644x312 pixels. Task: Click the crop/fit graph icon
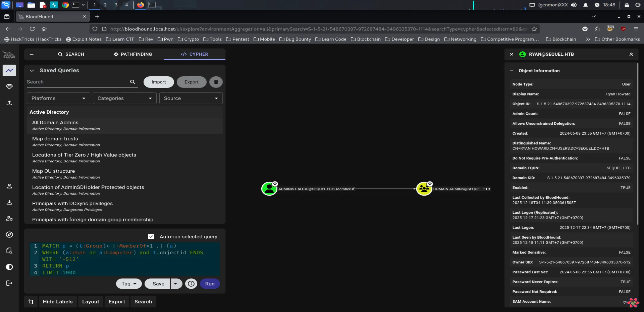[31, 301]
